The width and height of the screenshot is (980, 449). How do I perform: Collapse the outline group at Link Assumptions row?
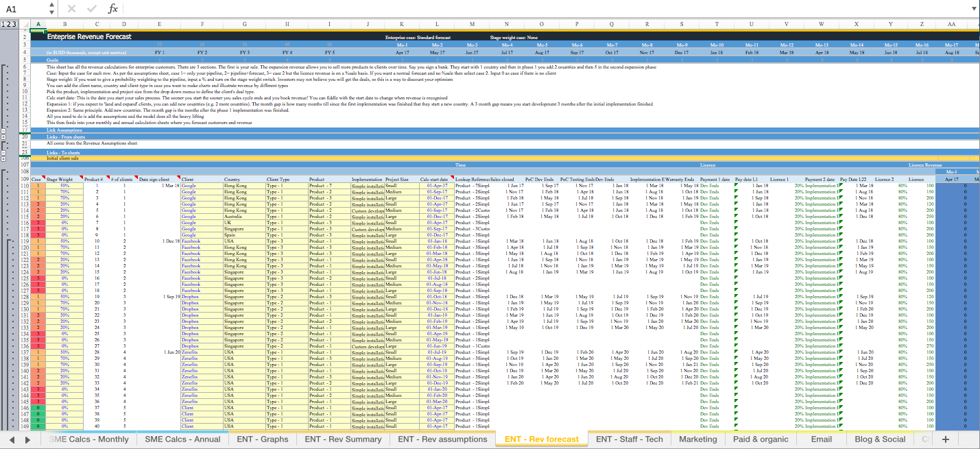click(4, 130)
